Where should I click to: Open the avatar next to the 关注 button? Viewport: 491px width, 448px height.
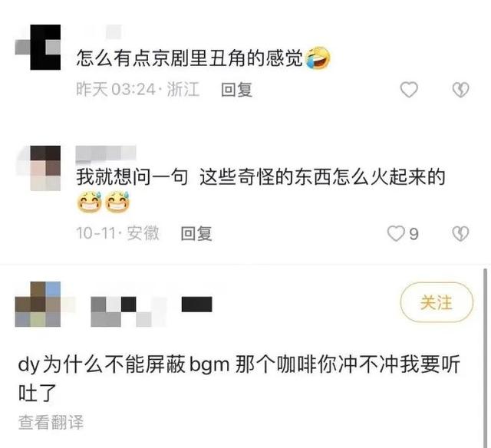click(x=38, y=304)
